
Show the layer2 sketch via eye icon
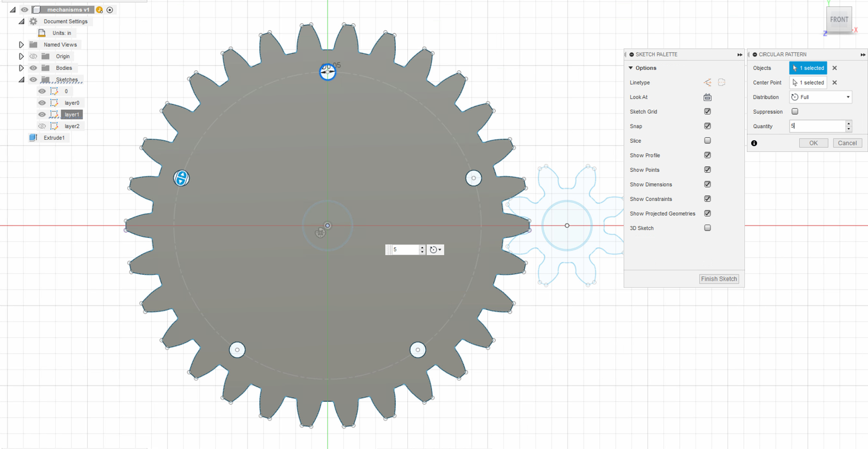coord(42,126)
